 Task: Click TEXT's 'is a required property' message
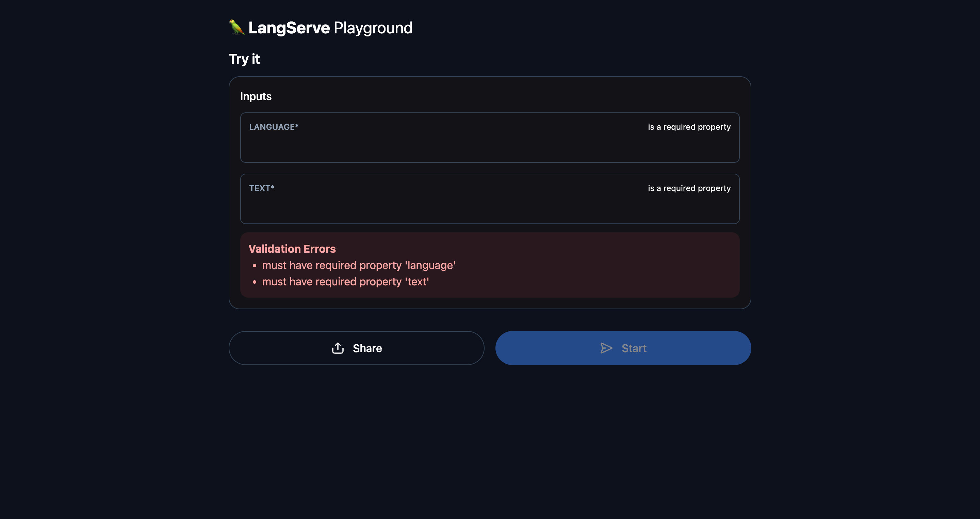click(689, 188)
